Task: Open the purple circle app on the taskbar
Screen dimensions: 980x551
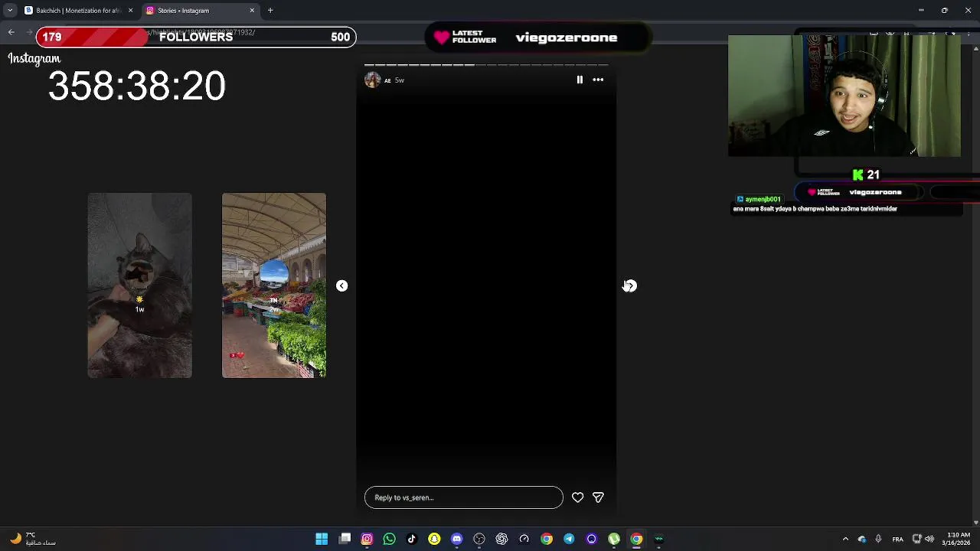Action: (x=591, y=539)
